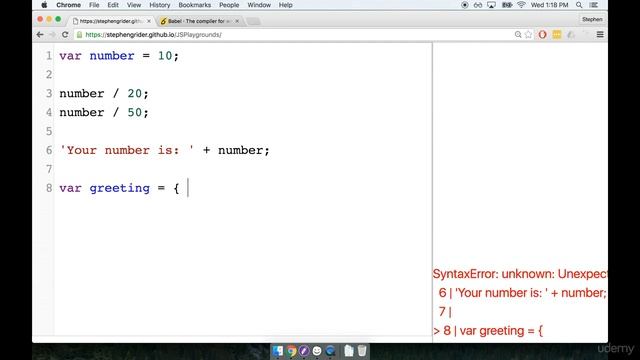The image size is (640, 360).
Task: Open Notification Center icon
Action: [594, 5]
